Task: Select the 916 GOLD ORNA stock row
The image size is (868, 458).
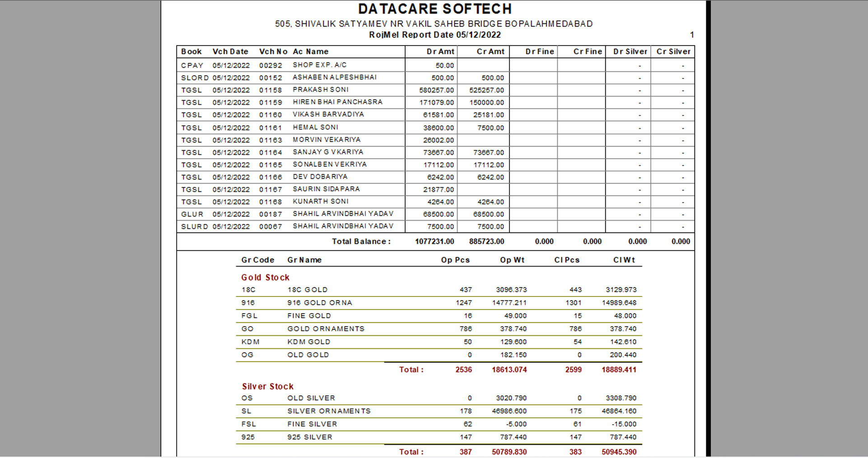Action: (x=439, y=303)
